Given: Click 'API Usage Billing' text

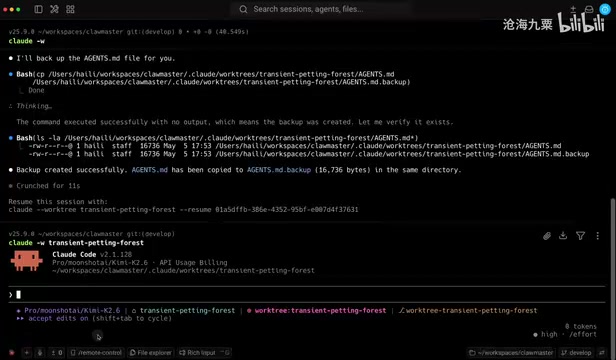Looking at the screenshot, I should point(193,263).
